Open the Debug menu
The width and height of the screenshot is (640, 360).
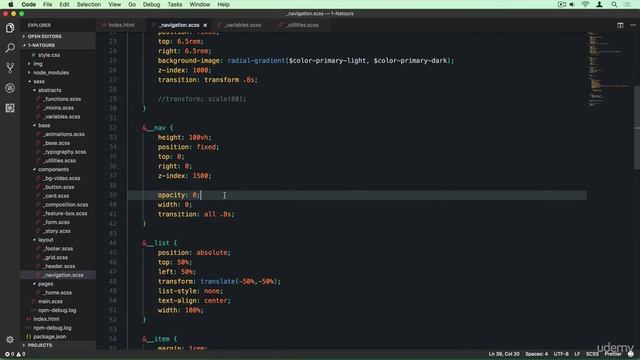151,4
